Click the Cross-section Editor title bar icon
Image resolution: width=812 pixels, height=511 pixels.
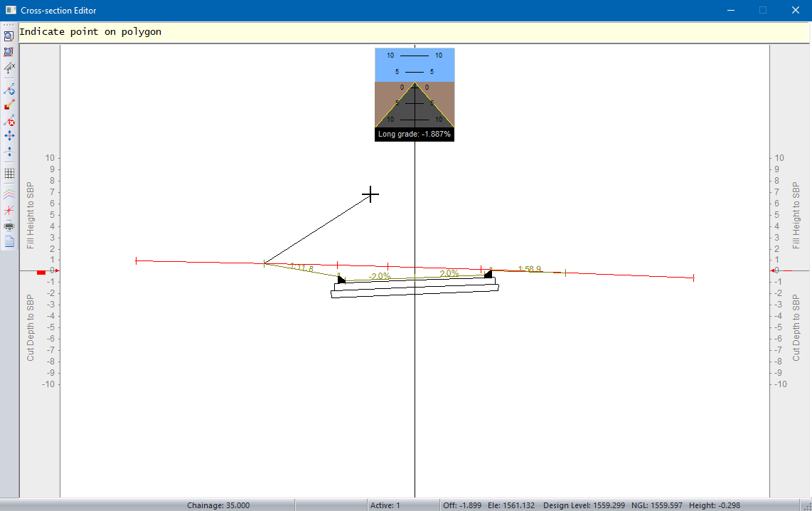pos(10,11)
